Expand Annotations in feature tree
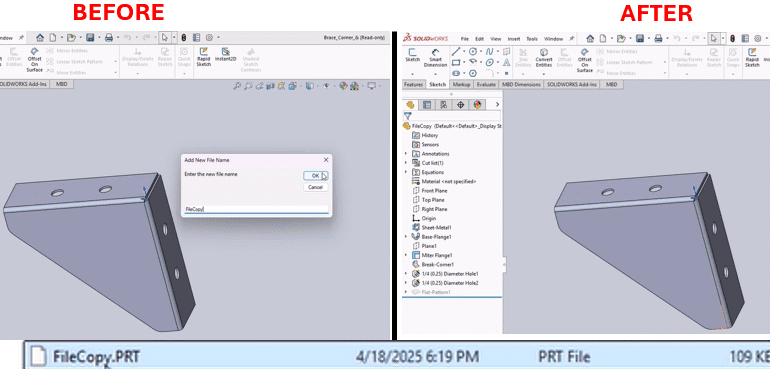Screen dimensions: 770x369 (406, 154)
